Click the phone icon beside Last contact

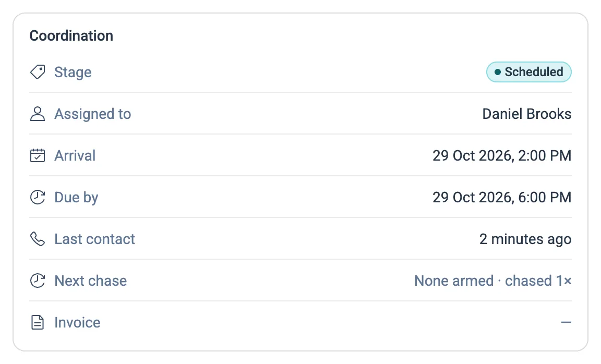coord(38,239)
